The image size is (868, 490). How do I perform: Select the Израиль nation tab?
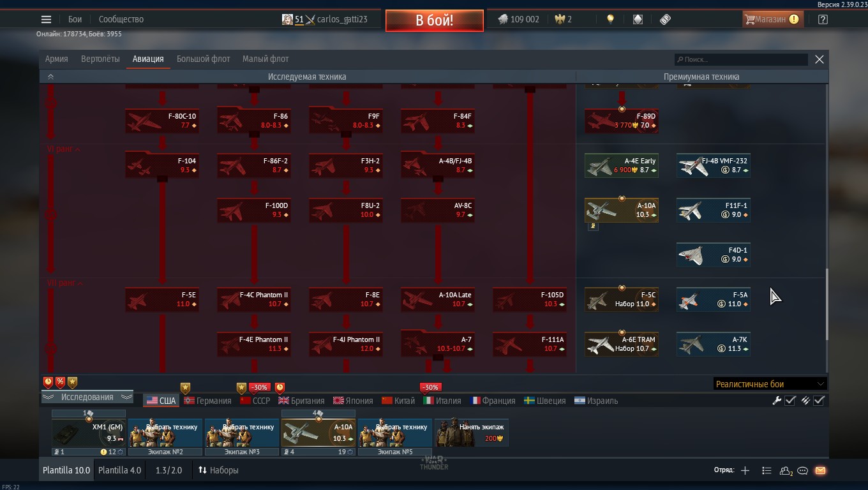[x=596, y=401]
